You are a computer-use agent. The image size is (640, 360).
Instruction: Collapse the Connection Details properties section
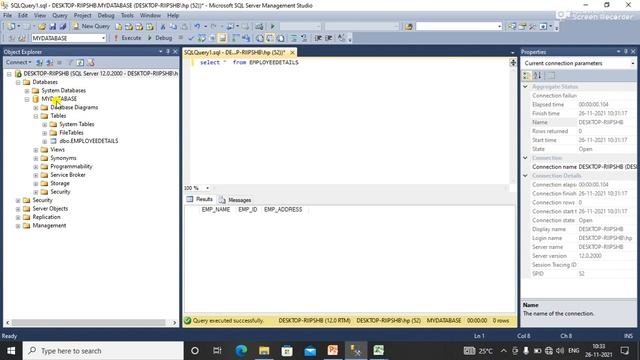(x=525, y=176)
